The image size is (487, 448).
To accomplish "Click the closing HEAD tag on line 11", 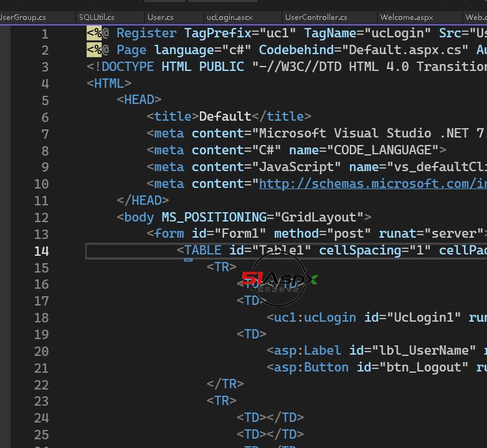I will point(143,200).
